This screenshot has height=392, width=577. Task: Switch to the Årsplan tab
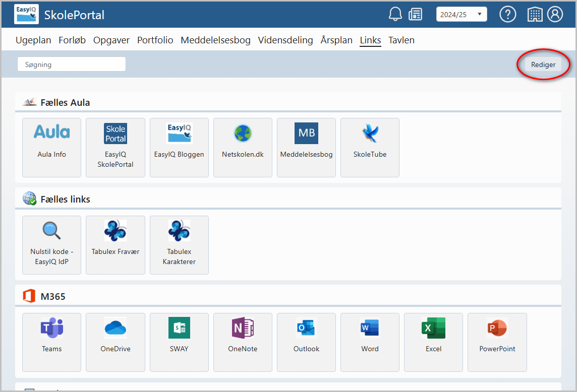(336, 40)
